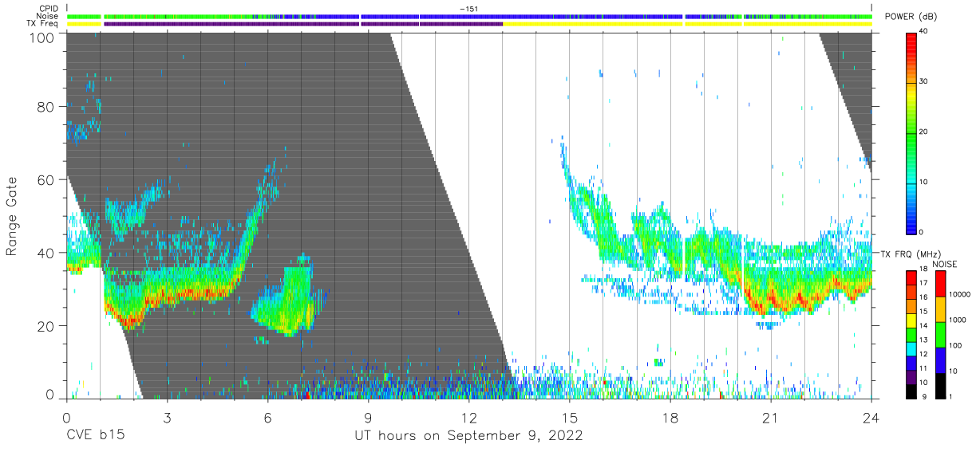The height and width of the screenshot is (452, 980).
Task: Click the 15 tick on the UT hours axis
Action: pos(569,417)
